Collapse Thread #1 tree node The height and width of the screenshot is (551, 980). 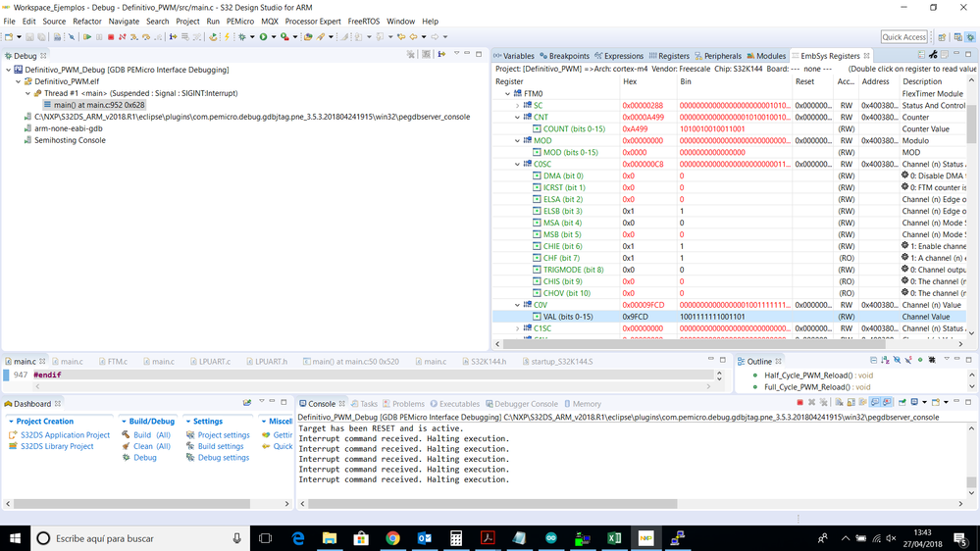click(28, 94)
